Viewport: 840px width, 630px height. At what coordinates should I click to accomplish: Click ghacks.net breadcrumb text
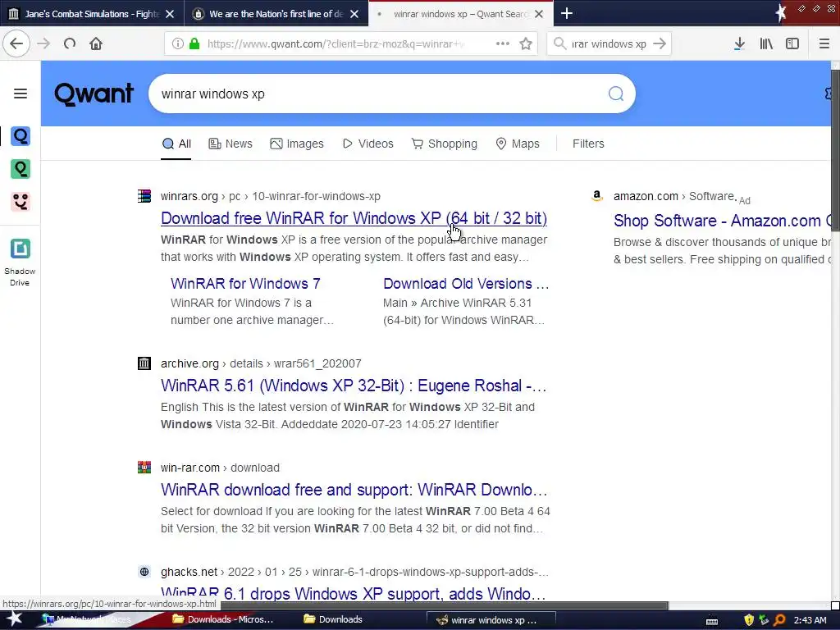pos(354,572)
